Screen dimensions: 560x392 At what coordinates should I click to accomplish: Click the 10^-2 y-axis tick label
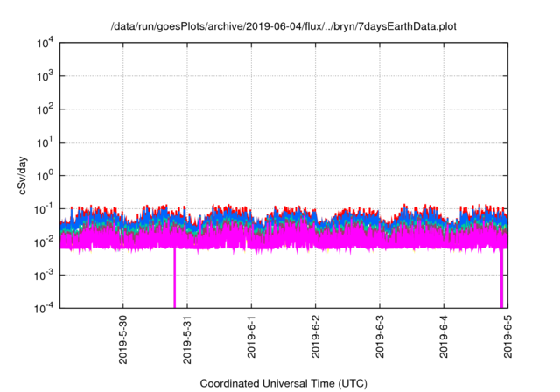tap(44, 242)
